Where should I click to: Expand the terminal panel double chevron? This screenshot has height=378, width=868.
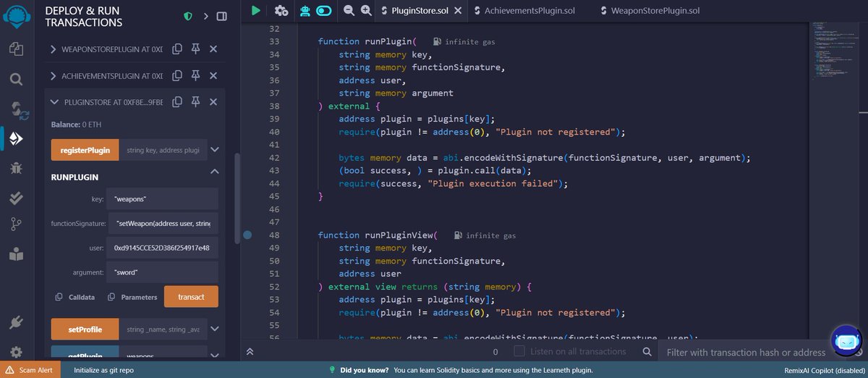click(x=250, y=351)
